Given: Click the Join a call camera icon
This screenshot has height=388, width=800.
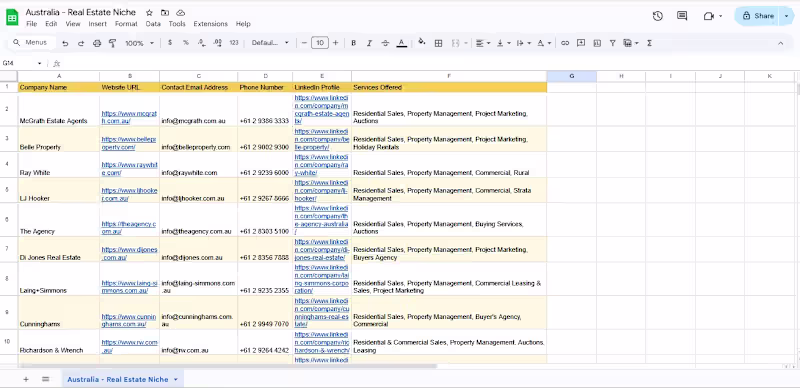Looking at the screenshot, I should (x=708, y=16).
